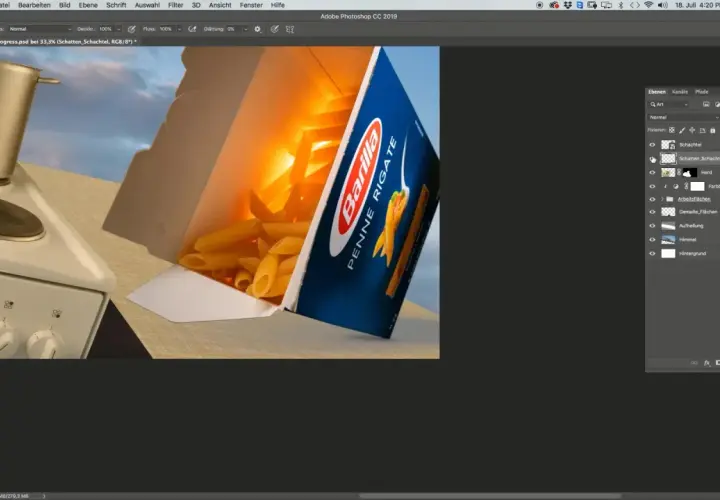Open Glättung smoothing slider arrow
This screenshot has width=720, height=500.
[246, 29]
